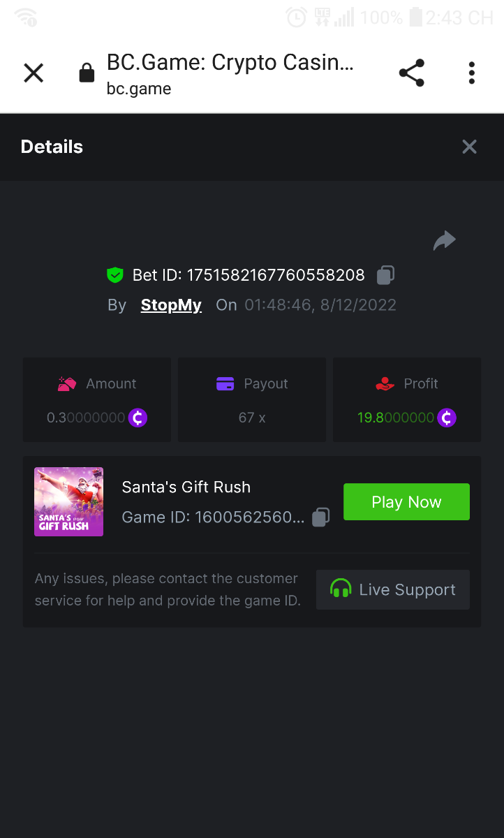The image size is (504, 838).
Task: Close the Details panel
Action: point(469,147)
